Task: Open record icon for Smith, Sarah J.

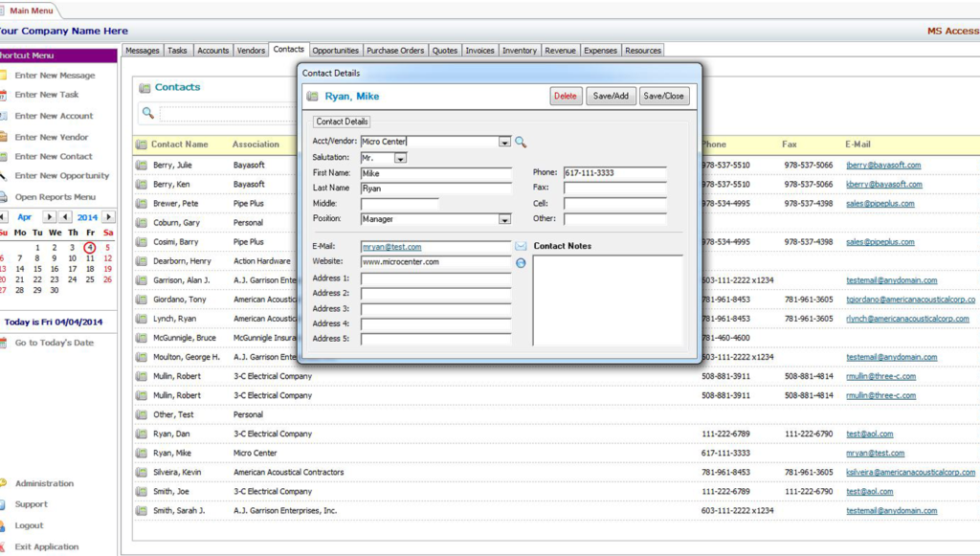Action: [x=142, y=511]
